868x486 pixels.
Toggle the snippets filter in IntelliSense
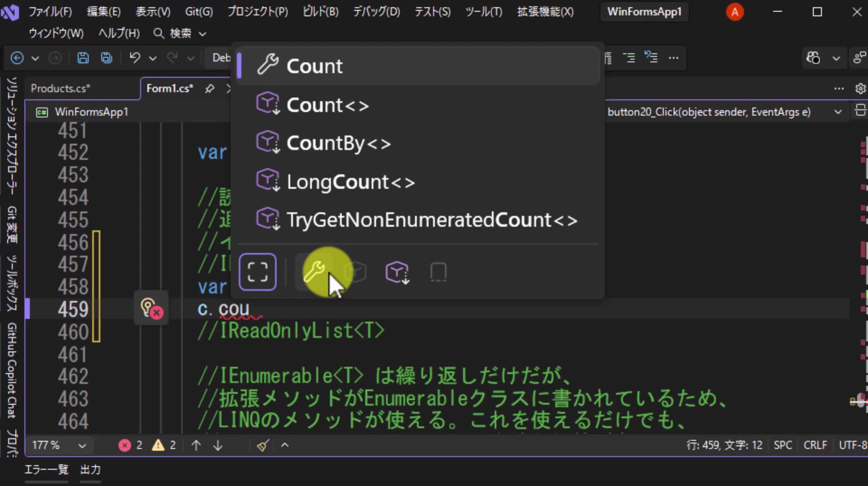pyautogui.click(x=438, y=272)
